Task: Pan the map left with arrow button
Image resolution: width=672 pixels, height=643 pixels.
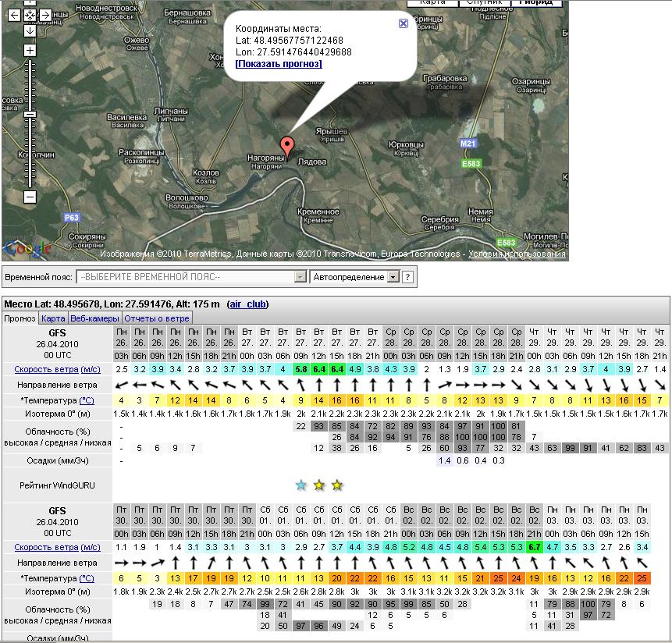Action: (14, 15)
